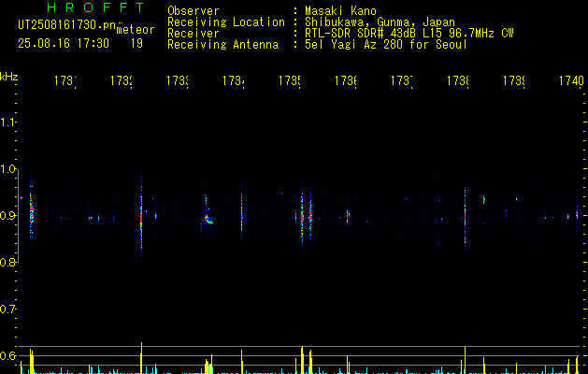Select the observer name Masaki Kano
Image resolution: width=588 pixels, height=374 pixels.
click(340, 11)
